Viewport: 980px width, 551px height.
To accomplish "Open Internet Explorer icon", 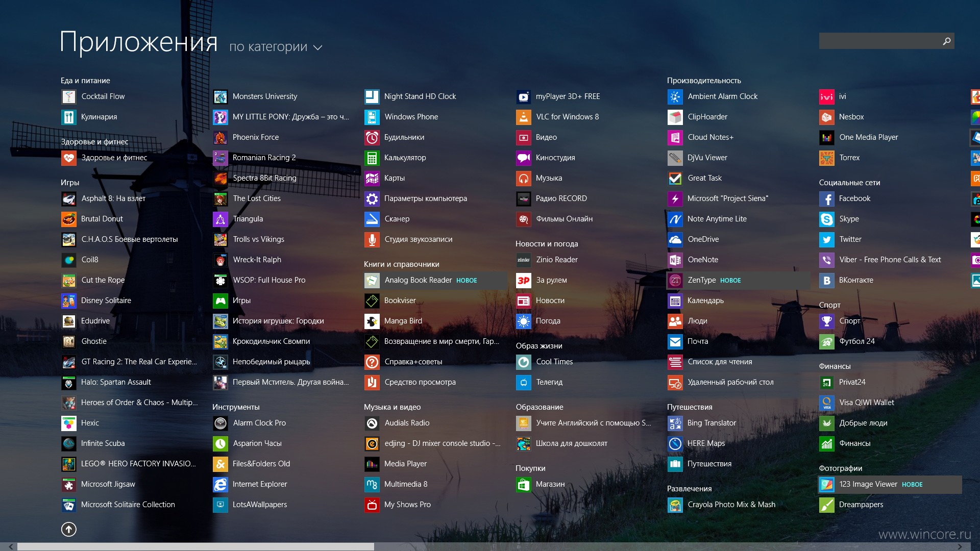I will point(220,484).
